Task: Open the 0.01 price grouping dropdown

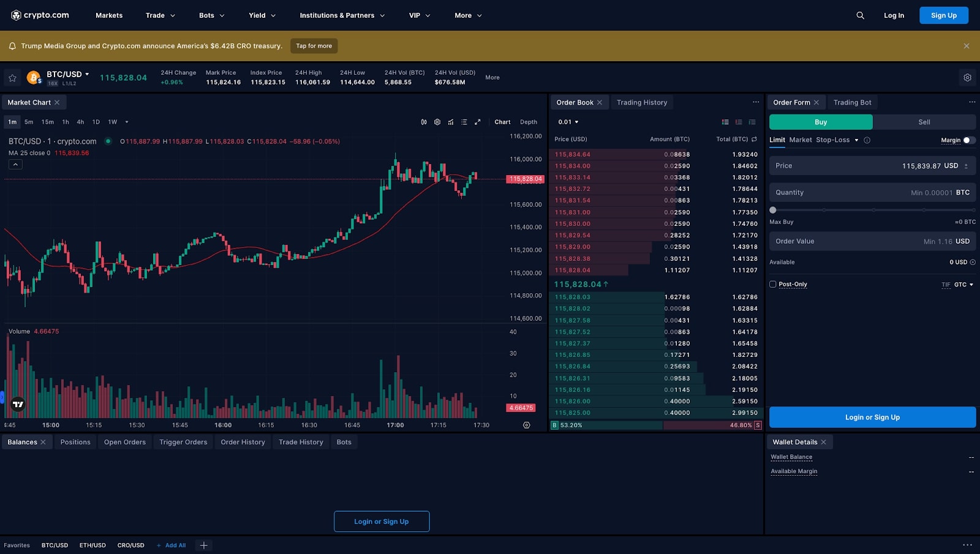Action: tap(568, 122)
